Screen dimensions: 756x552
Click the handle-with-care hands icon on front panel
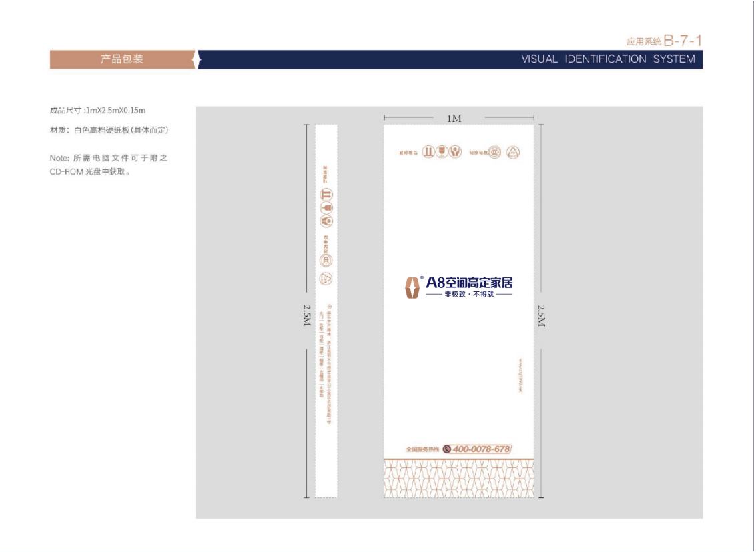455,152
